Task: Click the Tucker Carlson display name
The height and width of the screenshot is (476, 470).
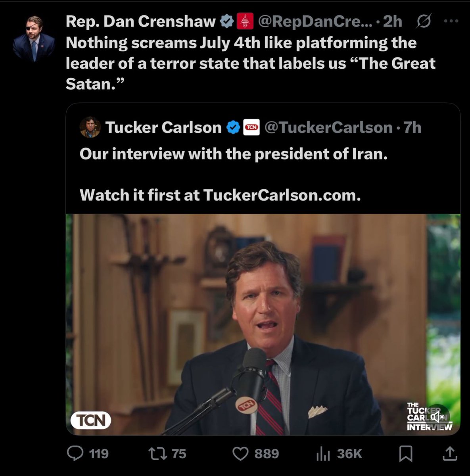Action: [x=163, y=128]
